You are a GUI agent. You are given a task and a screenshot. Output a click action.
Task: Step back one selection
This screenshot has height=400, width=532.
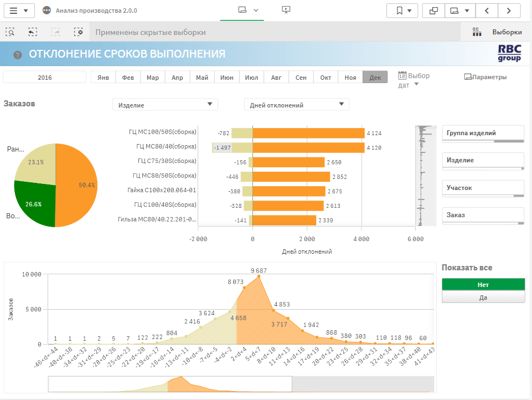tap(33, 32)
